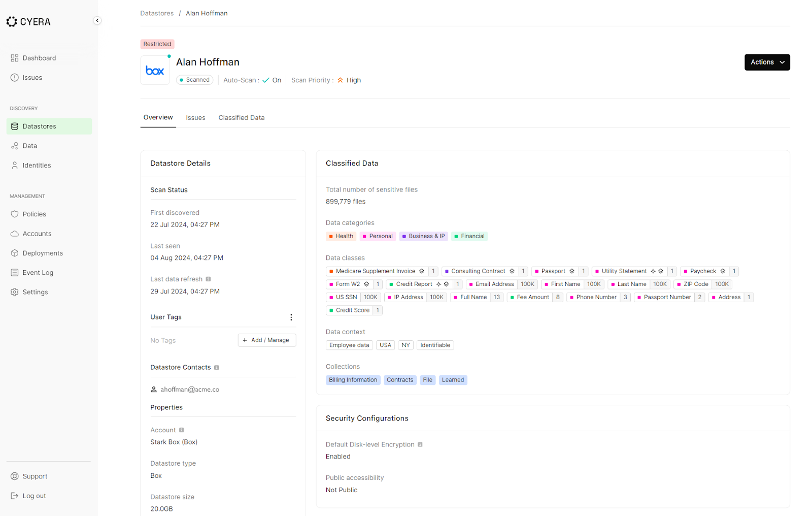Viewport: 812px width, 516px height.
Task: Open the Dashboard from the sidebar
Action: (39, 57)
